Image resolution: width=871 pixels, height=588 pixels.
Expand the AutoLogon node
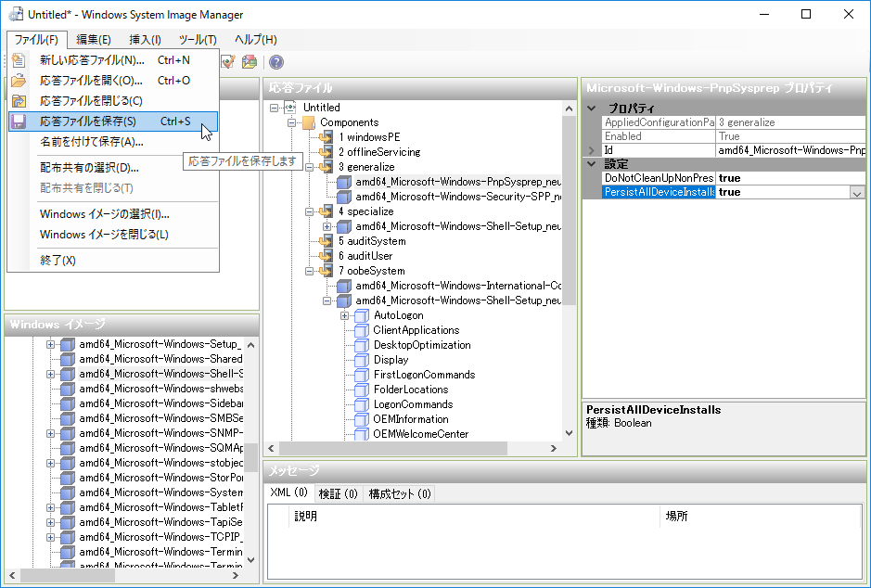pos(345,315)
